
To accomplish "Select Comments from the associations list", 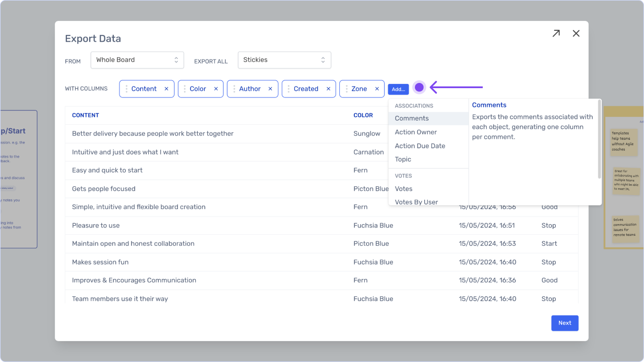I will pos(412,118).
